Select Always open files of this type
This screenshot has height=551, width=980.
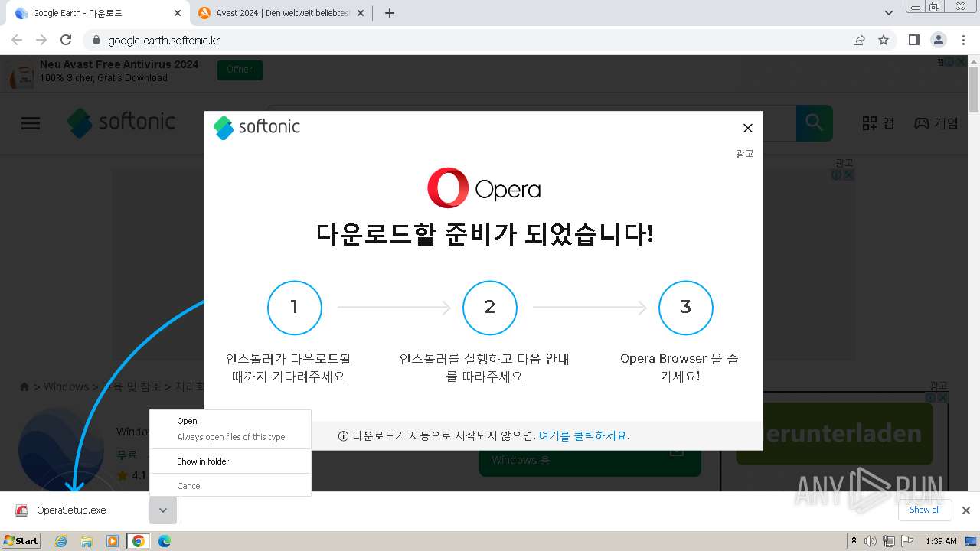230,437
